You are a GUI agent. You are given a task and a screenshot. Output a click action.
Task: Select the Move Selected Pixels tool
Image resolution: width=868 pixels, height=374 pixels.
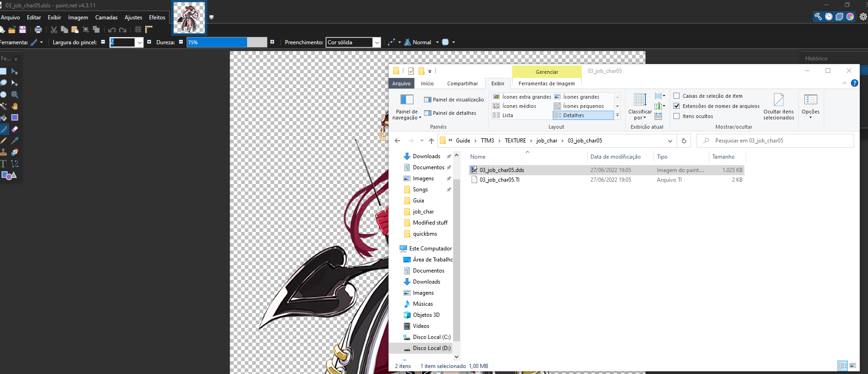[x=15, y=71]
